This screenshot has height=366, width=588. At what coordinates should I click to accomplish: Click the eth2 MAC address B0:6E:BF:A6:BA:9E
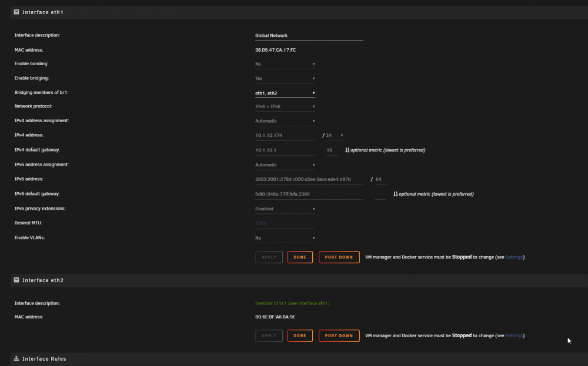[x=275, y=317]
